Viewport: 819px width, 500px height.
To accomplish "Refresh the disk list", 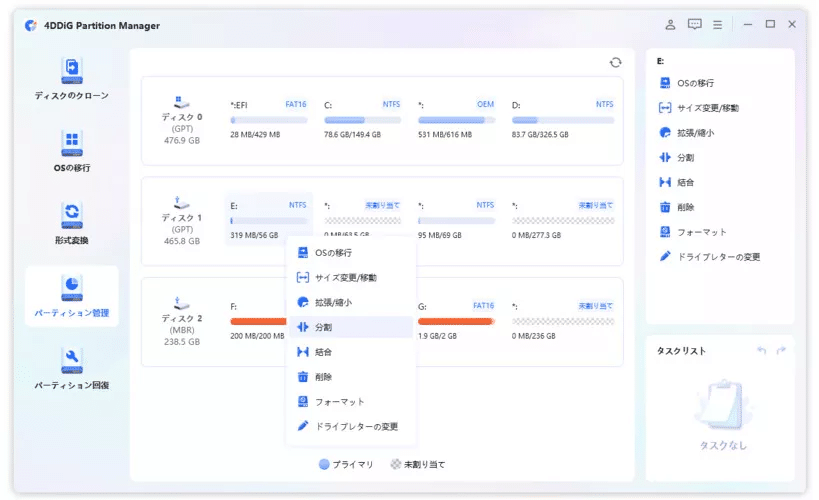I will (x=615, y=63).
